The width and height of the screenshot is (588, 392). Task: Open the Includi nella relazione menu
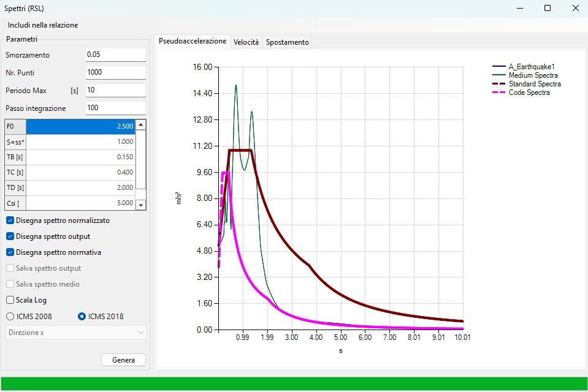(x=43, y=25)
